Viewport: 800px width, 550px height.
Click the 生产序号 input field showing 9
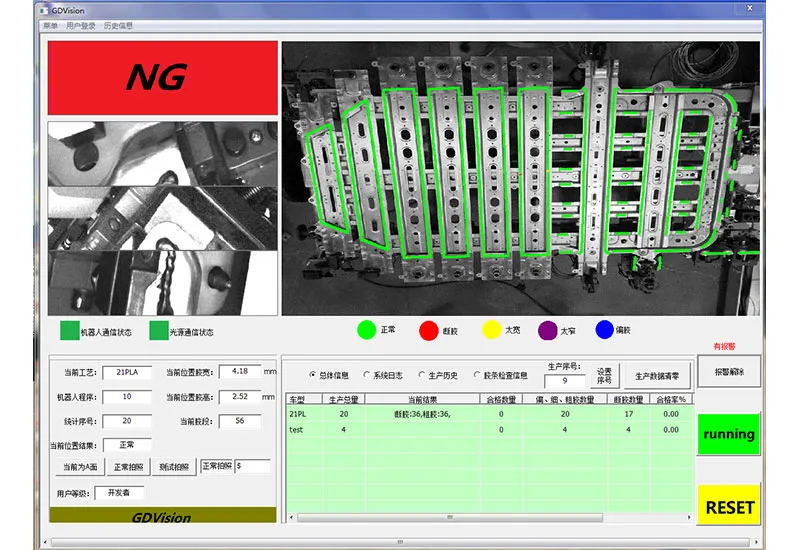pos(564,381)
